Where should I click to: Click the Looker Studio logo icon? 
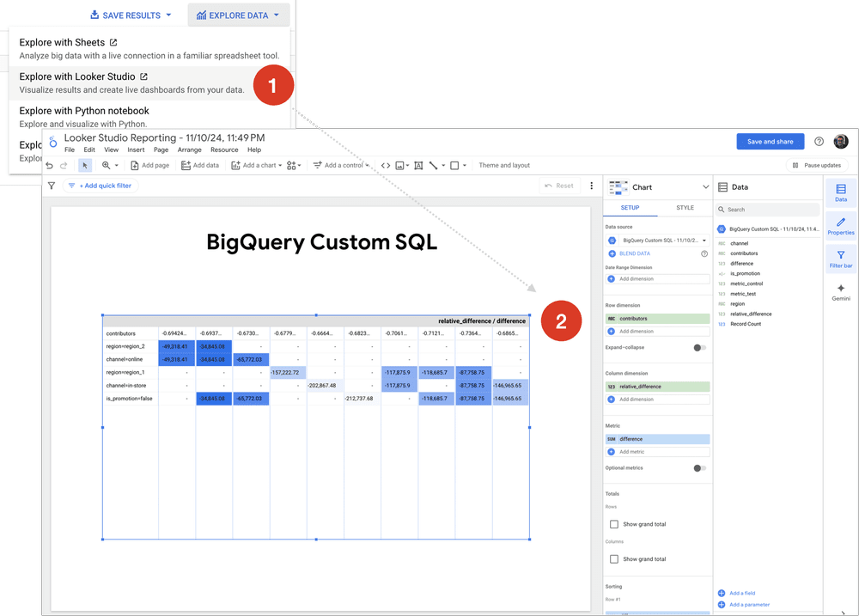(52, 142)
